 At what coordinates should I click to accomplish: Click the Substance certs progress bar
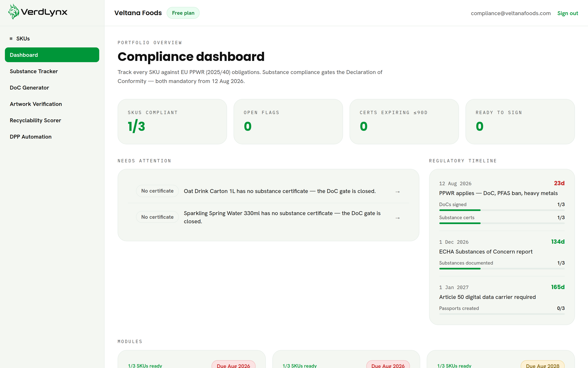point(502,223)
